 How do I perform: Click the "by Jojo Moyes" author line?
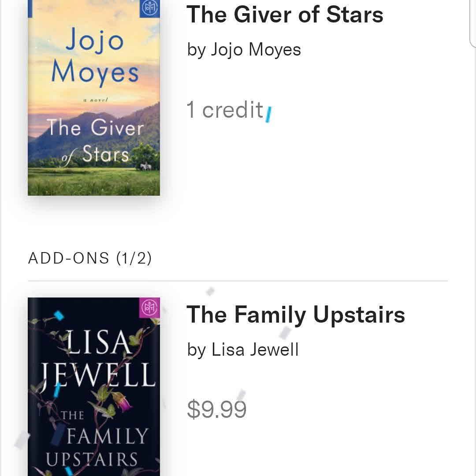pyautogui.click(x=244, y=49)
